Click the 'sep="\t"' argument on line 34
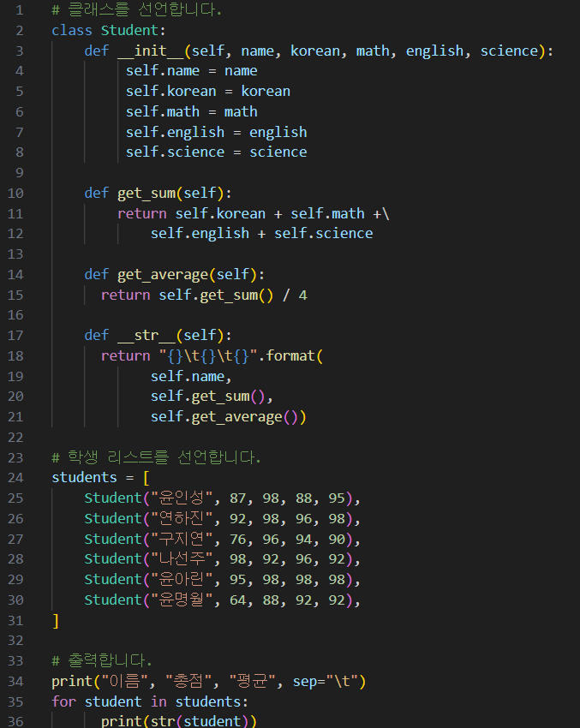The image size is (580, 728). 325,682
